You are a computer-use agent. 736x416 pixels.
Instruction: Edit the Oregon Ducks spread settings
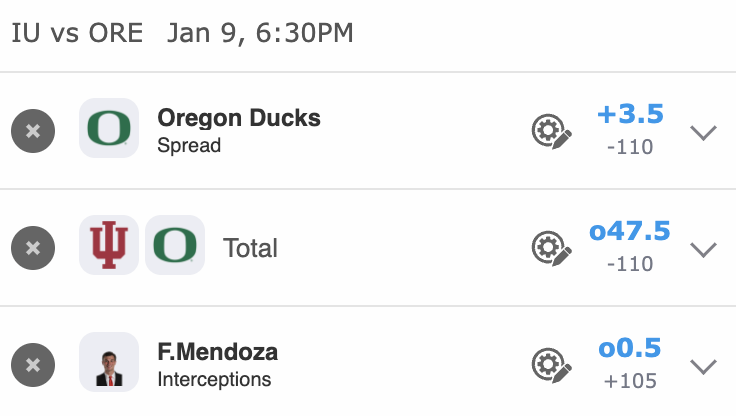(x=551, y=131)
